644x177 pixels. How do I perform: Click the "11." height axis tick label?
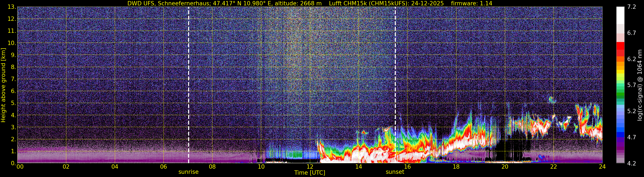point(12,31)
